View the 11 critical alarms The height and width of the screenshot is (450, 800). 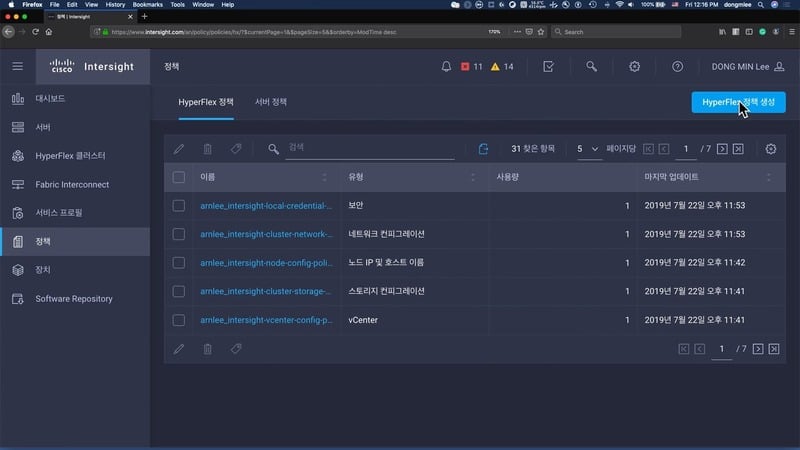[x=471, y=67]
